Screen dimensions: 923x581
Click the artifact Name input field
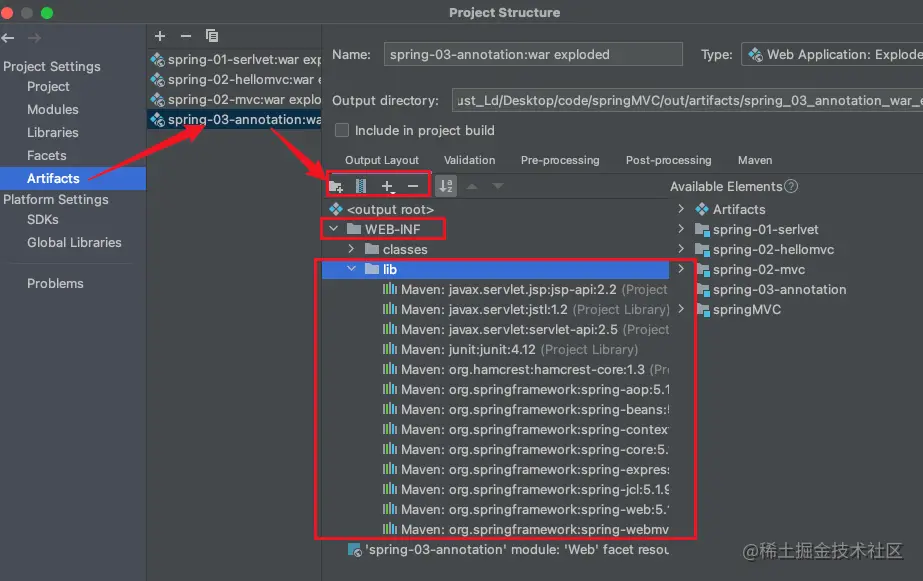pos(533,54)
